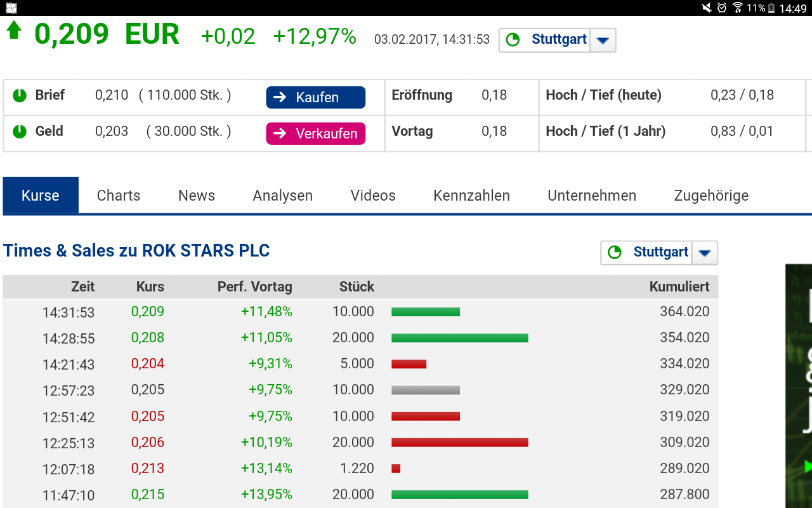
Task: Click the green volume bar for 11:47:10
Action: click(x=460, y=495)
